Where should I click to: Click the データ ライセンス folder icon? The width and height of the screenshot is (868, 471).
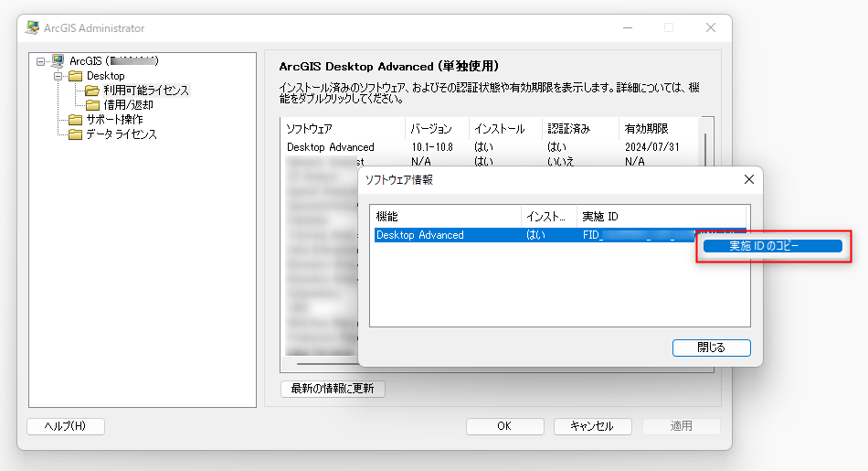[75, 134]
